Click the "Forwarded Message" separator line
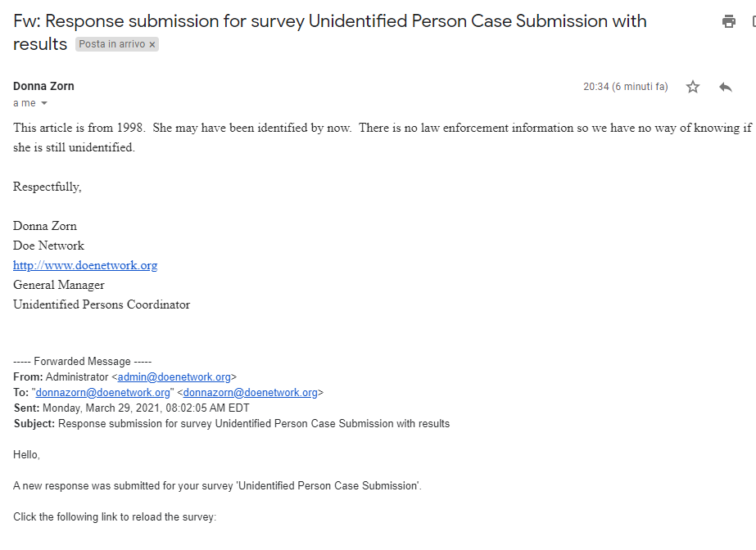Screen dimensions: 756x550 click(83, 362)
